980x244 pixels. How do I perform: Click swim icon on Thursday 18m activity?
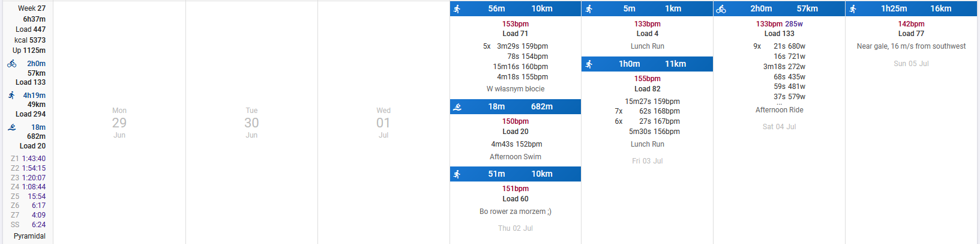(x=457, y=107)
